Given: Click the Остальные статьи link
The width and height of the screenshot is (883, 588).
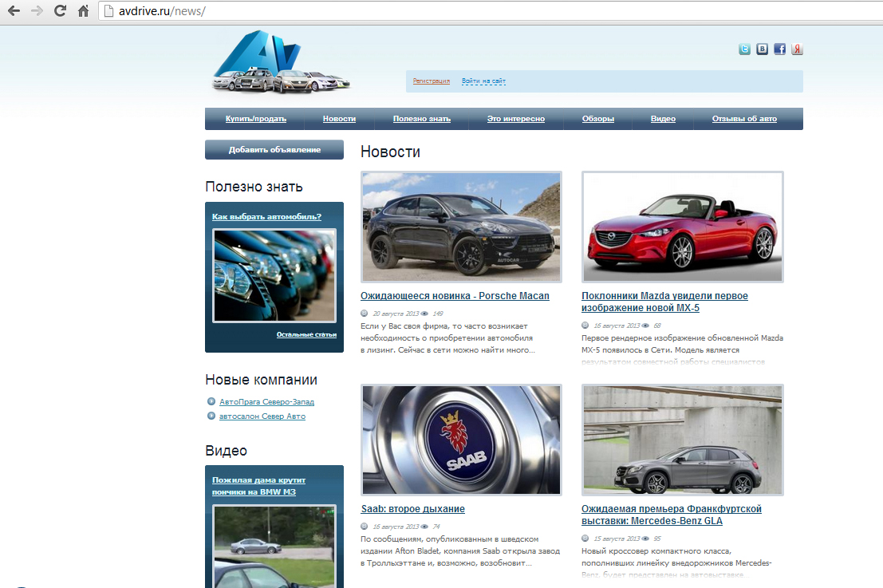Looking at the screenshot, I should [x=306, y=334].
